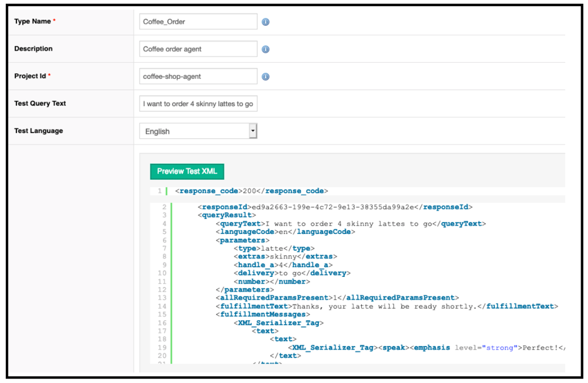588x383 pixels.
Task: Click the type latte XML line
Action: (x=274, y=248)
